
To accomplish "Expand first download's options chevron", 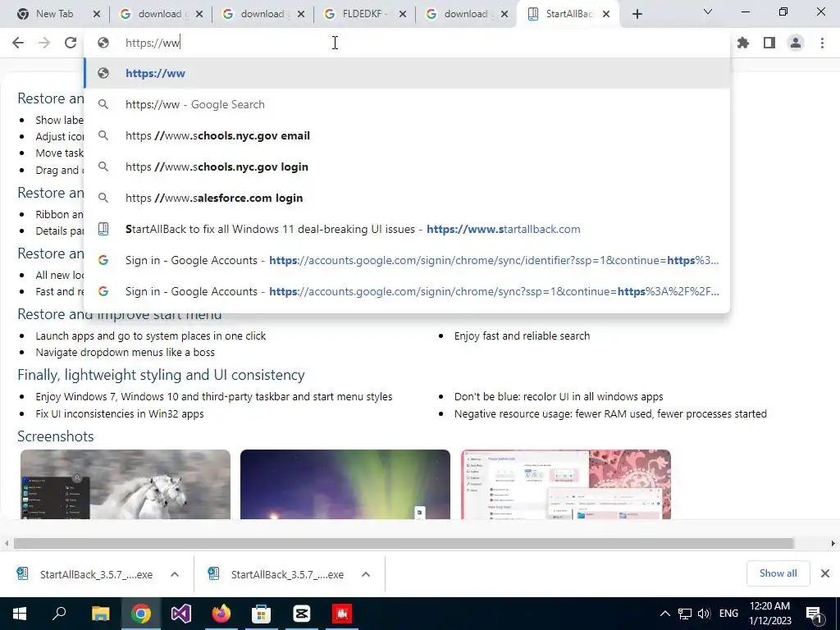I will (x=175, y=574).
